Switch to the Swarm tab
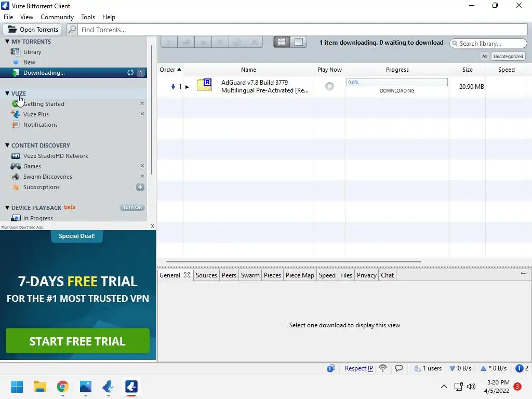The image size is (532, 399). pyautogui.click(x=250, y=275)
